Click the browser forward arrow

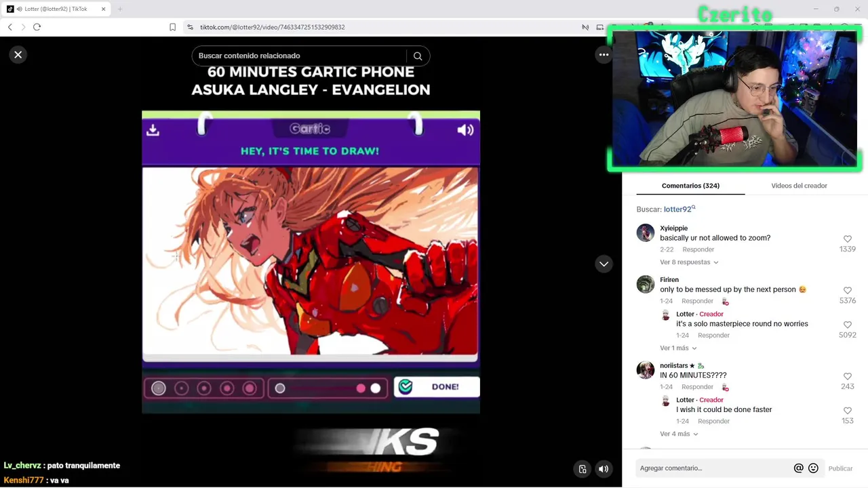23,27
